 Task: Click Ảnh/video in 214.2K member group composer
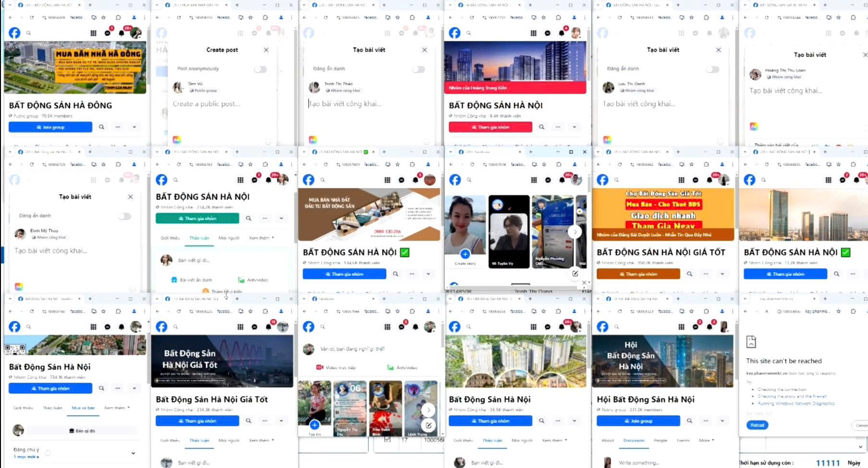253,280
